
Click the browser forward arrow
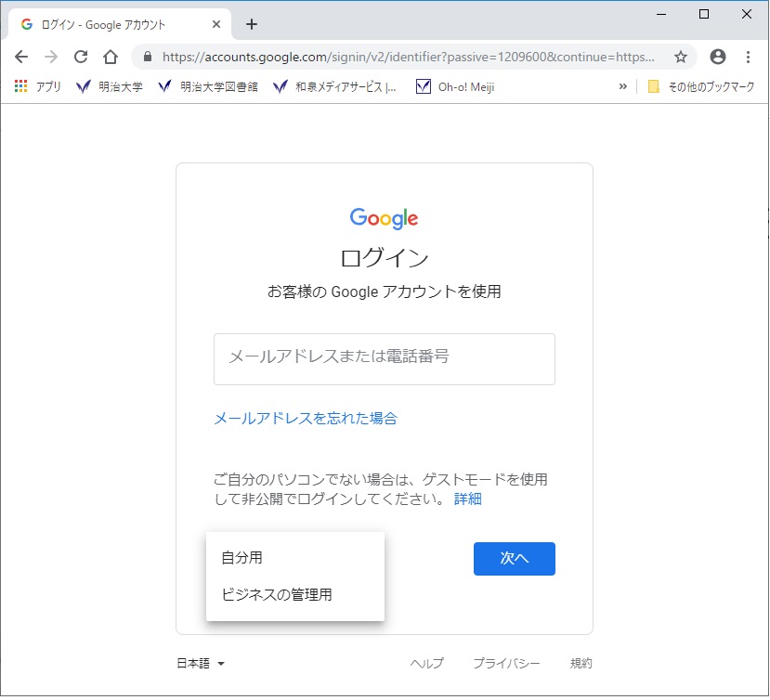point(51,57)
